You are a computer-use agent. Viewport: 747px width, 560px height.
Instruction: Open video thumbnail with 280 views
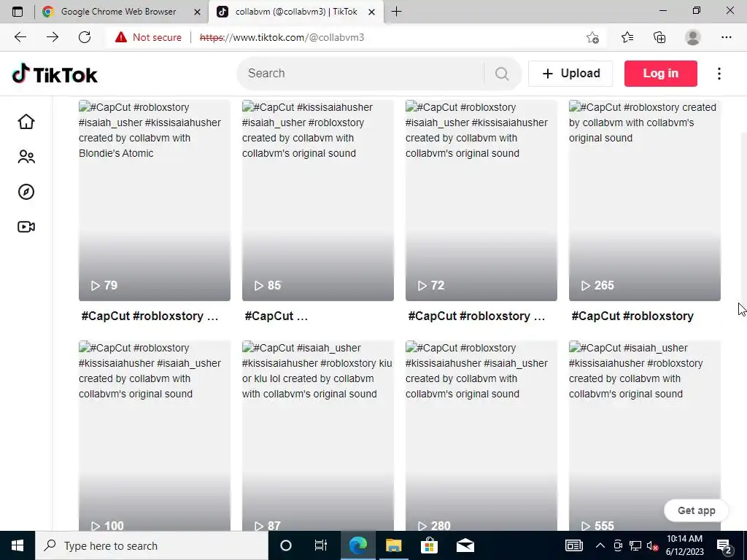(x=481, y=436)
